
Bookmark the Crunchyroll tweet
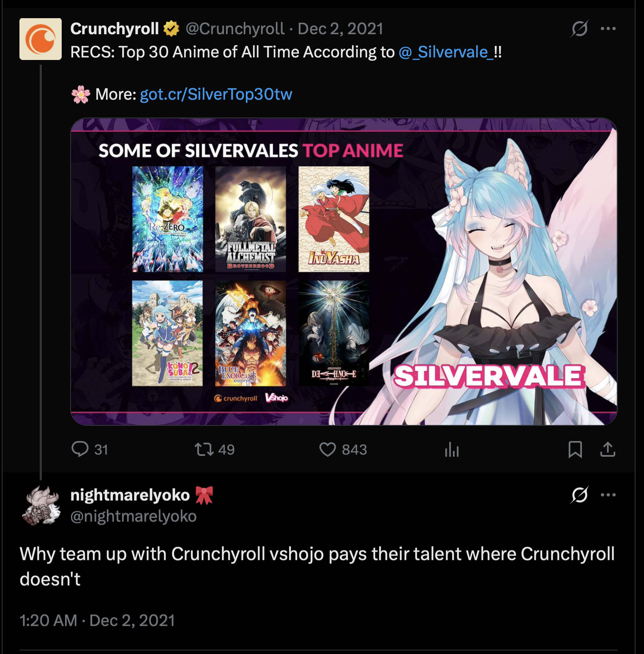[x=575, y=449]
